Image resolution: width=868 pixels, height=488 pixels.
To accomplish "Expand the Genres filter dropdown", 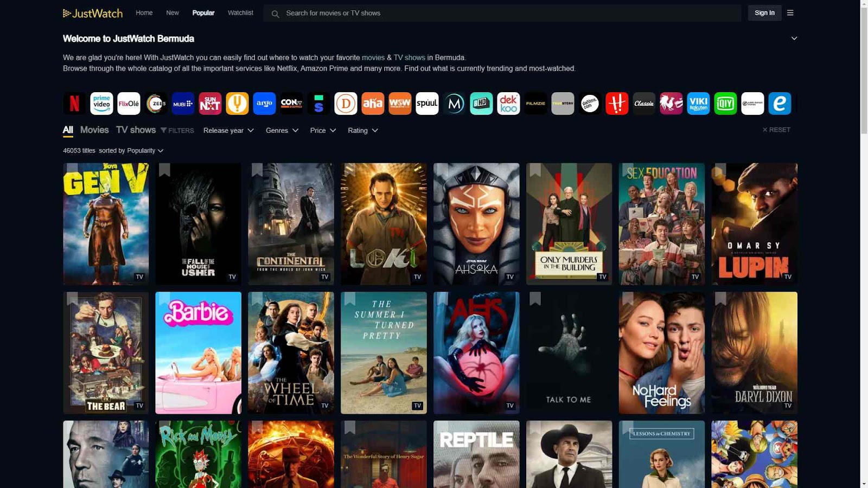I will click(282, 131).
